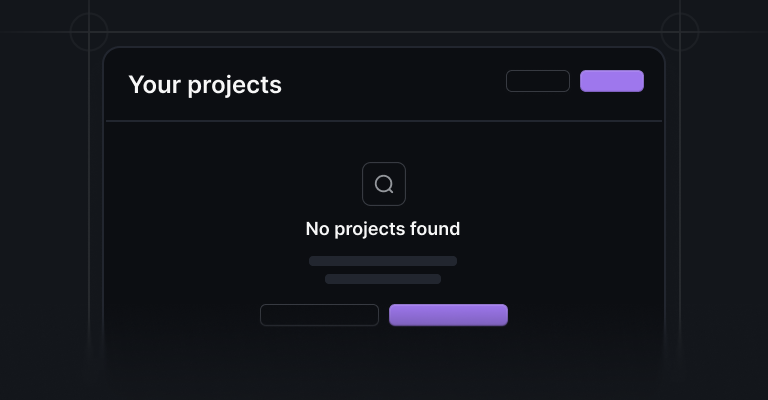Viewport: 768px width, 400px height.
Task: Click the word Your in the heading
Action: click(154, 84)
